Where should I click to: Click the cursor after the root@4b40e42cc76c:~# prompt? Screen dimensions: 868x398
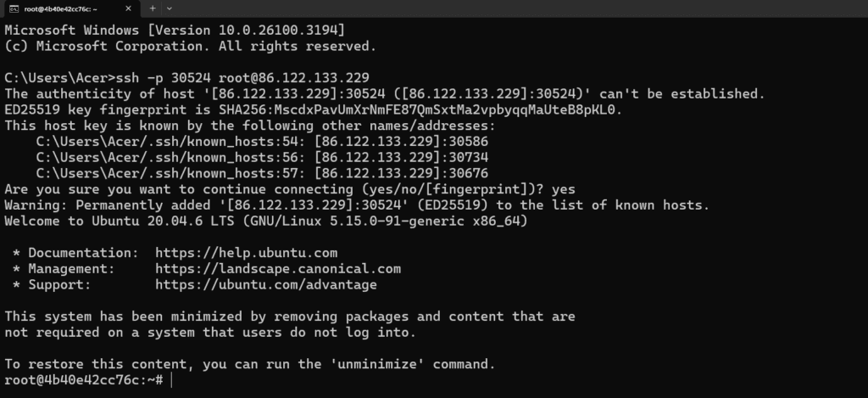[x=172, y=380]
